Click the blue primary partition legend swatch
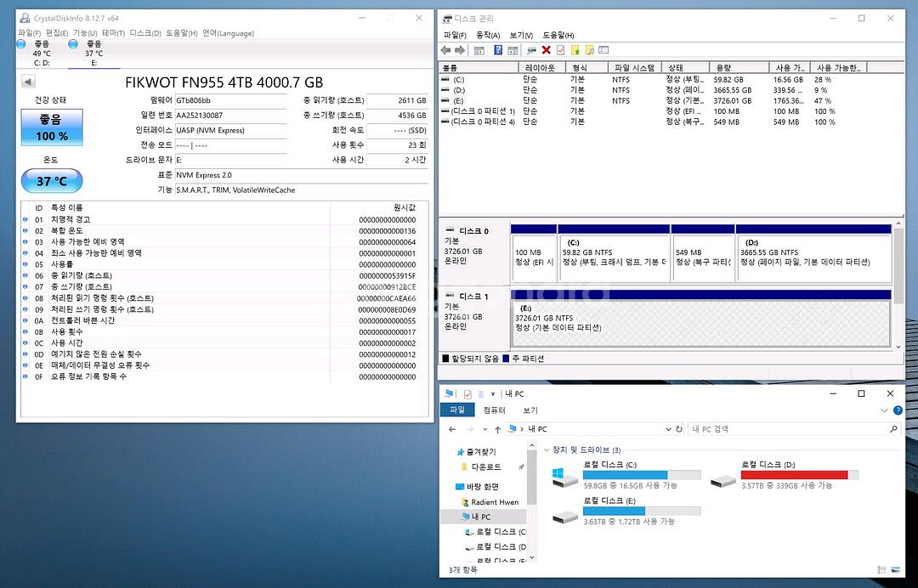 (506, 359)
